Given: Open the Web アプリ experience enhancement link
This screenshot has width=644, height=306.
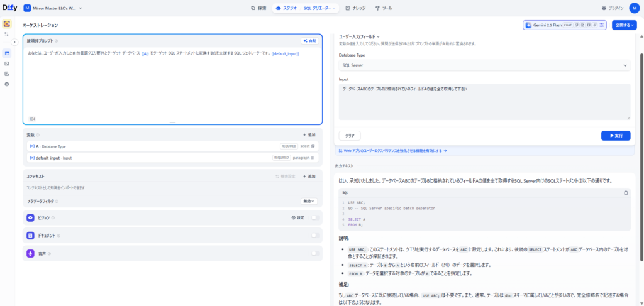Looking at the screenshot, I should click(x=392, y=151).
